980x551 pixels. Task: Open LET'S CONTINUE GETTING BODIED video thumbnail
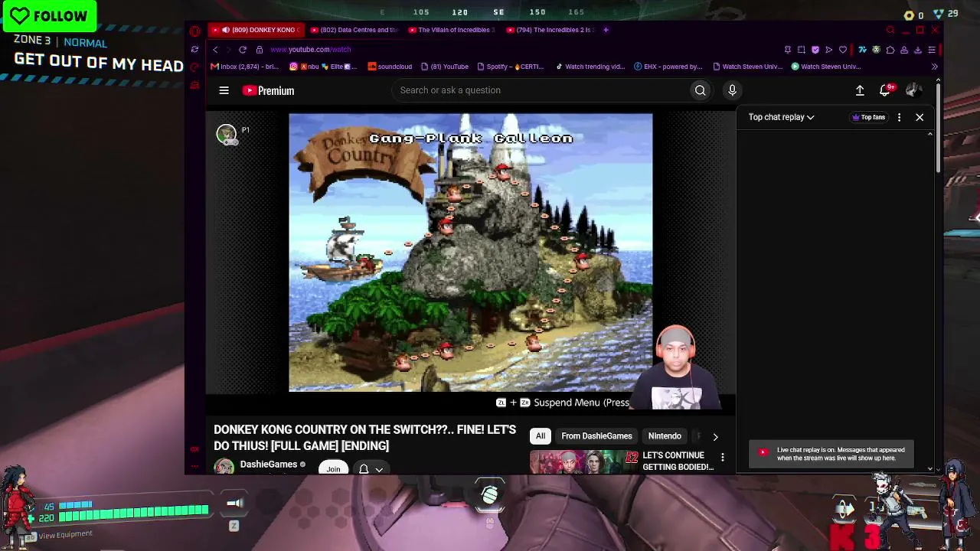(583, 461)
